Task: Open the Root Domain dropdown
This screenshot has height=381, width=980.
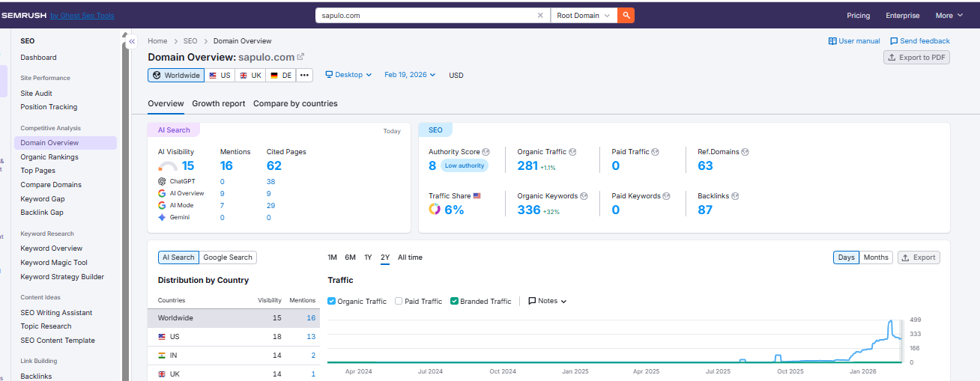Action: click(584, 15)
